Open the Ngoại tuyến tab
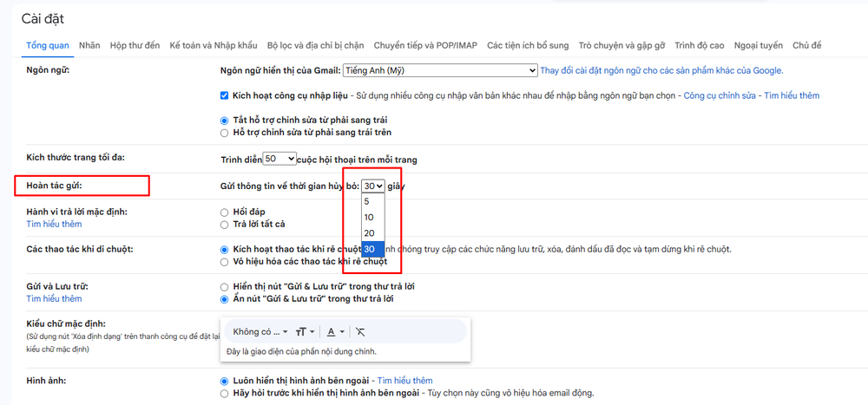 click(x=759, y=45)
